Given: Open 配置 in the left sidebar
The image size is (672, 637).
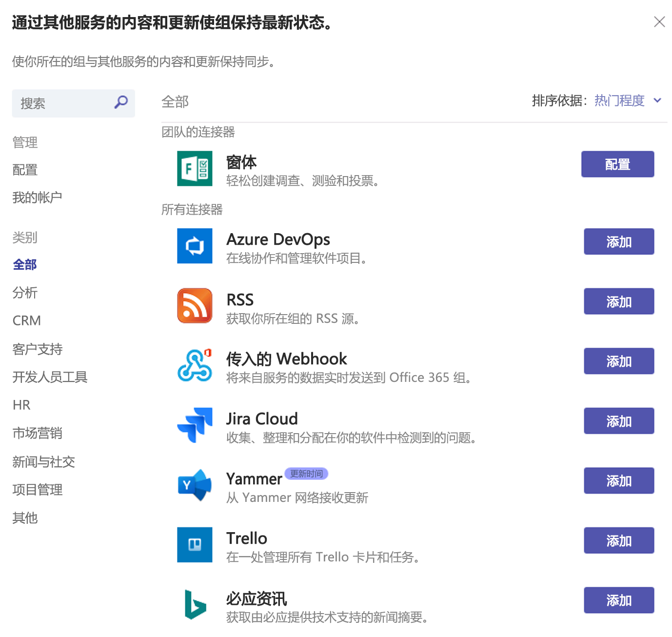Looking at the screenshot, I should pyautogui.click(x=25, y=170).
